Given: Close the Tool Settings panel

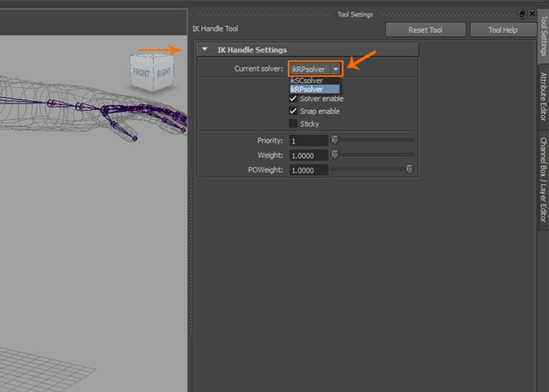Looking at the screenshot, I should coord(532,14).
